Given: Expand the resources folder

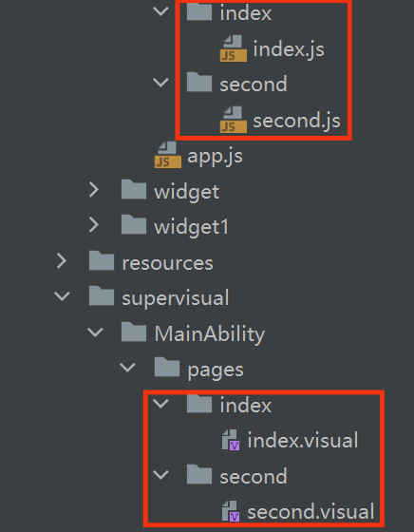Looking at the screenshot, I should [x=62, y=261].
